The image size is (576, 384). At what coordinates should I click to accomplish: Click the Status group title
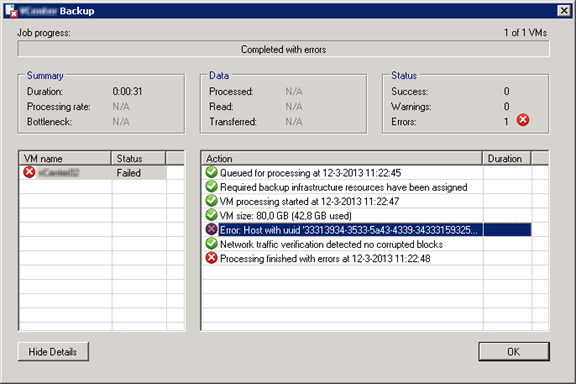[404, 75]
